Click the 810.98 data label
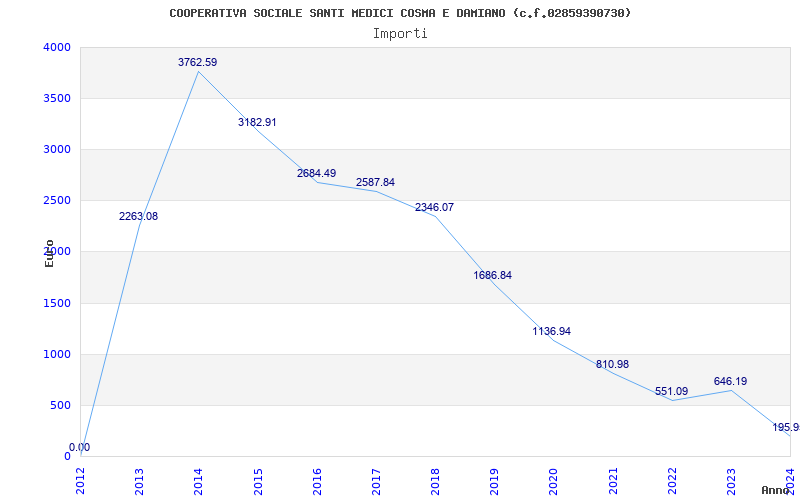The image size is (800, 500). tap(612, 364)
